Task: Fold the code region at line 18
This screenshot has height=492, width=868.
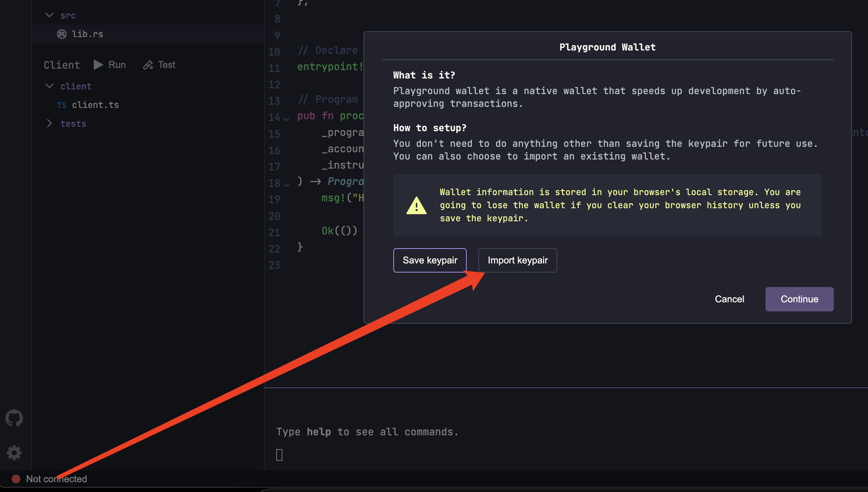Action: (x=286, y=184)
